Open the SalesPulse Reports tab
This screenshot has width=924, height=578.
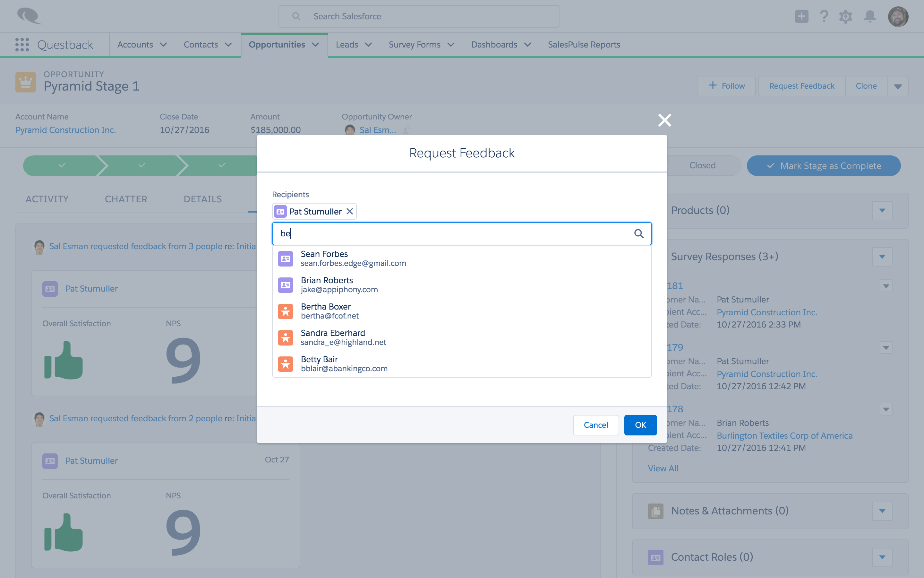584,45
